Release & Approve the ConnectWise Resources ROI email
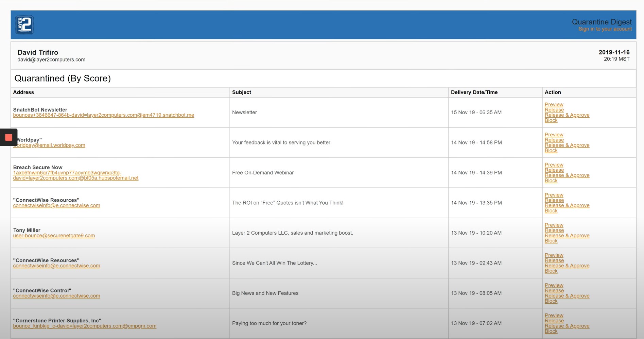 coord(567,205)
